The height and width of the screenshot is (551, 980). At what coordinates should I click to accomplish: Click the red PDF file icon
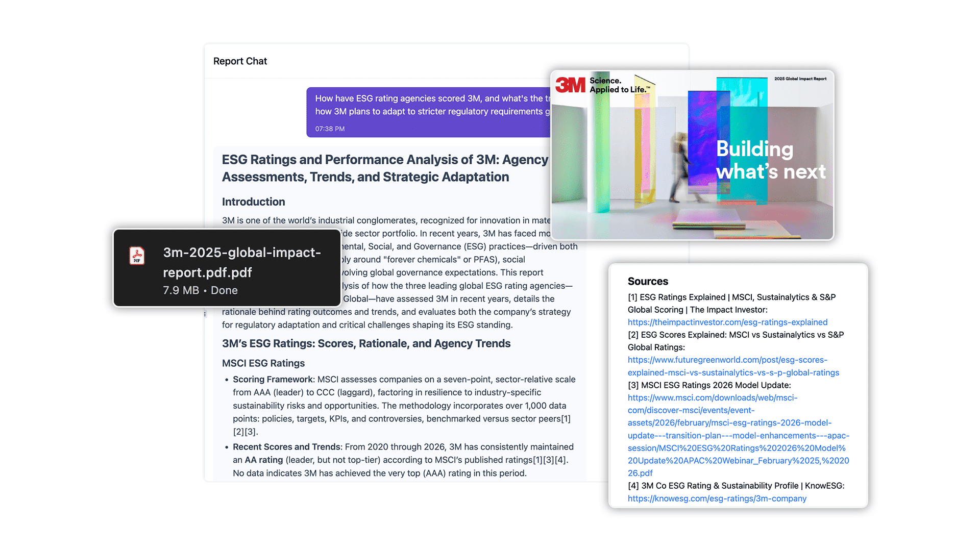coord(137,256)
